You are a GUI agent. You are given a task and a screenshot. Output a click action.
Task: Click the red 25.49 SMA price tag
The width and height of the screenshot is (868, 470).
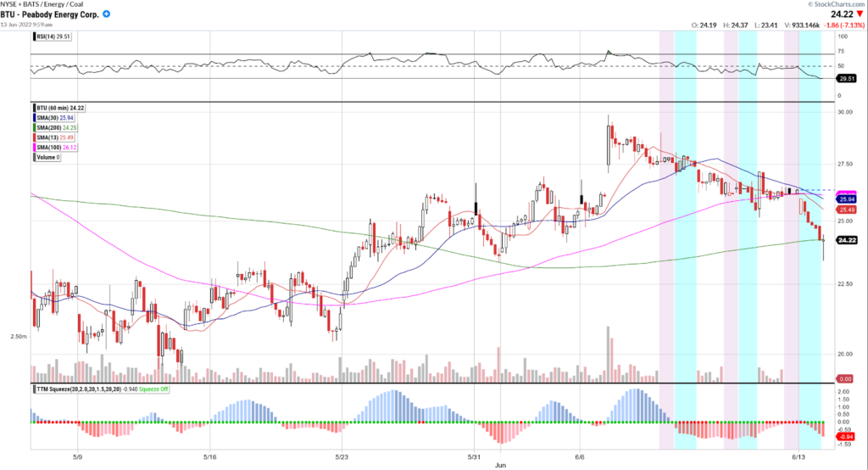(x=847, y=210)
